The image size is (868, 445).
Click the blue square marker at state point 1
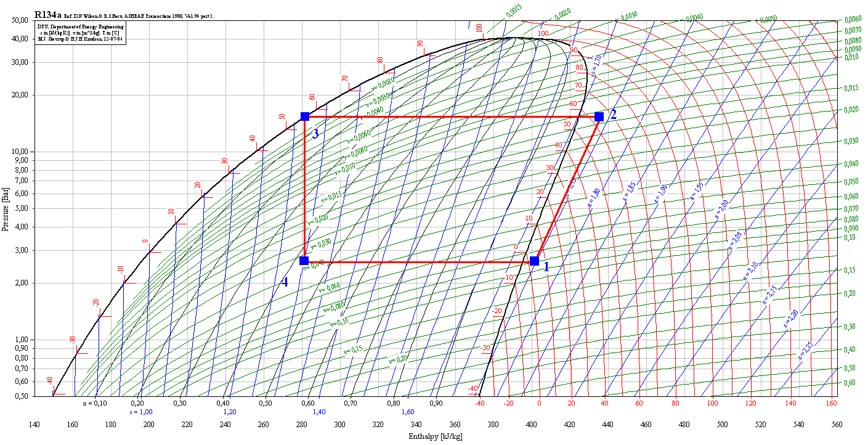click(x=534, y=261)
